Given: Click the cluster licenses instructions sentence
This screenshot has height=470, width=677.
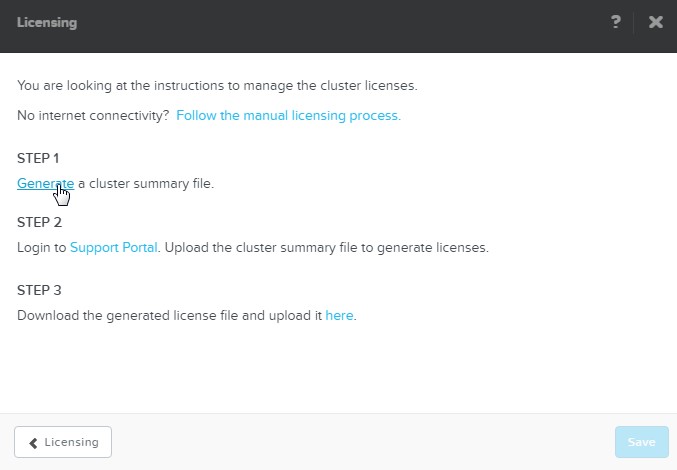Looking at the screenshot, I should [217, 85].
